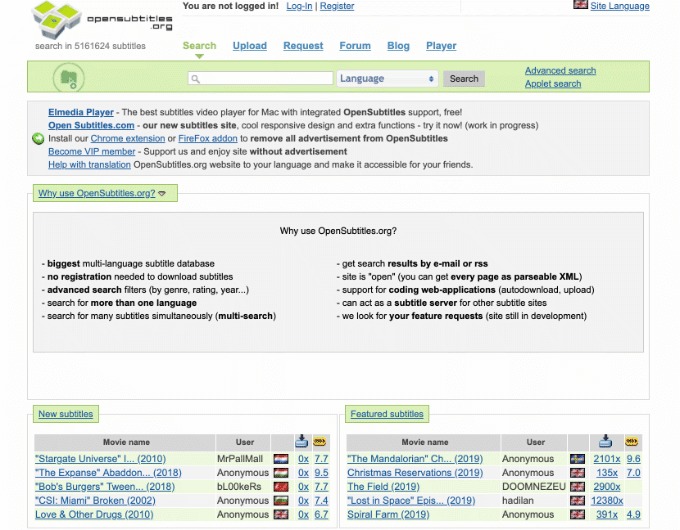The width and height of the screenshot is (680, 530).
Task: Click Help with translation link
Action: (89, 164)
